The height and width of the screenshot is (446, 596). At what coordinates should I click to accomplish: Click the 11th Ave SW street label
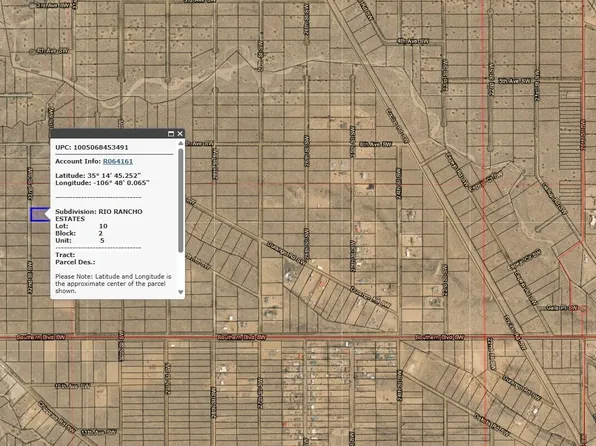pyautogui.click(x=99, y=432)
